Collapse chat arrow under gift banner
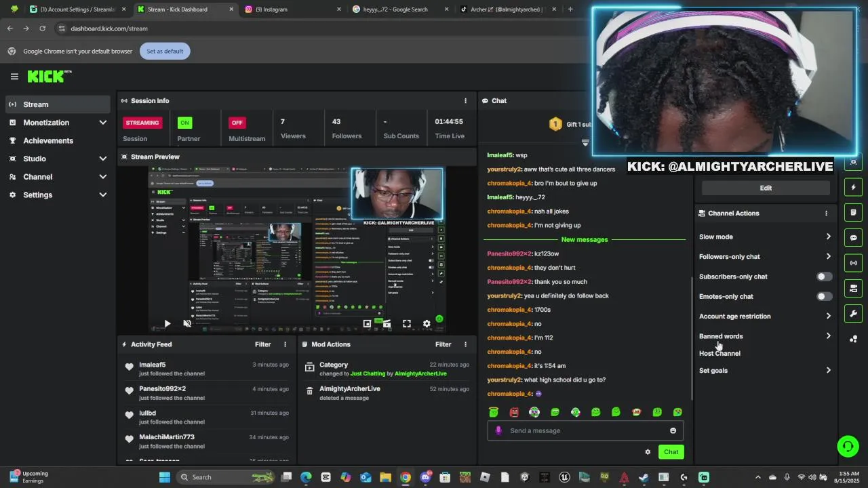Image resolution: width=868 pixels, height=488 pixels. click(585, 142)
